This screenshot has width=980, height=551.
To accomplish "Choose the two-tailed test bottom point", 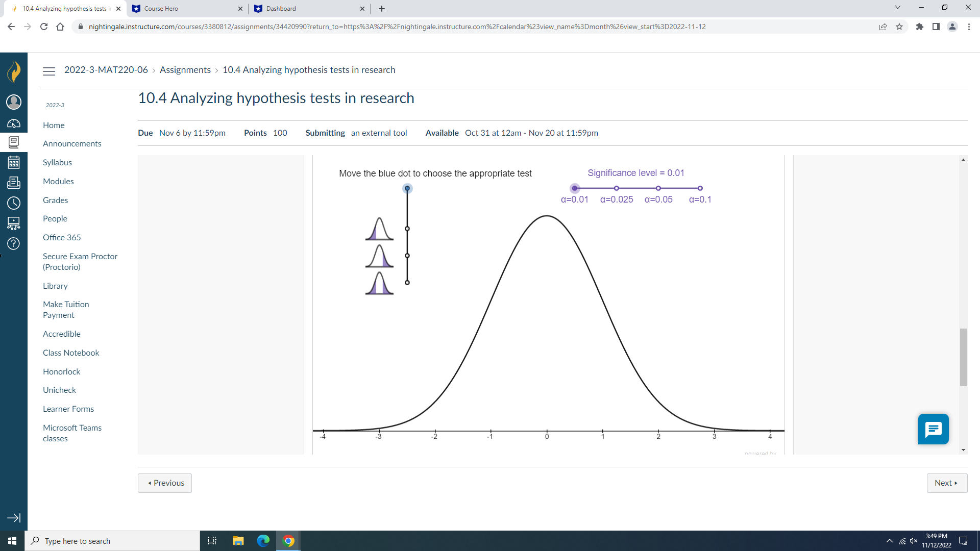I will (x=407, y=282).
